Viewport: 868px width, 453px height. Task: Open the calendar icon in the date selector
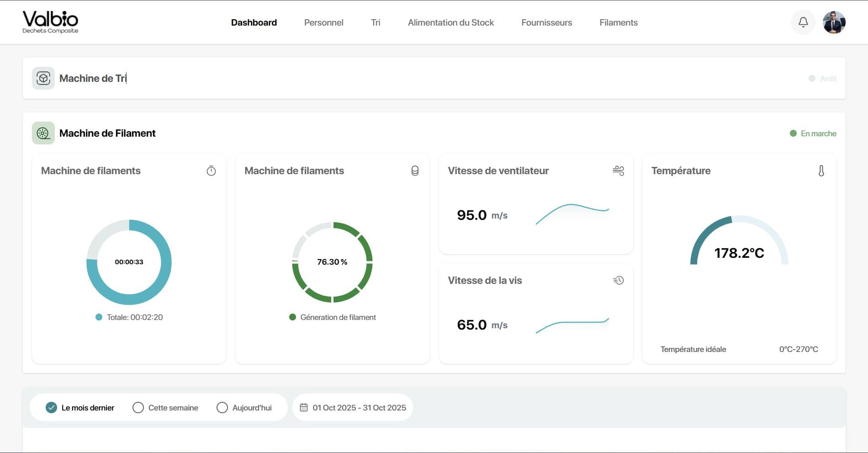304,407
